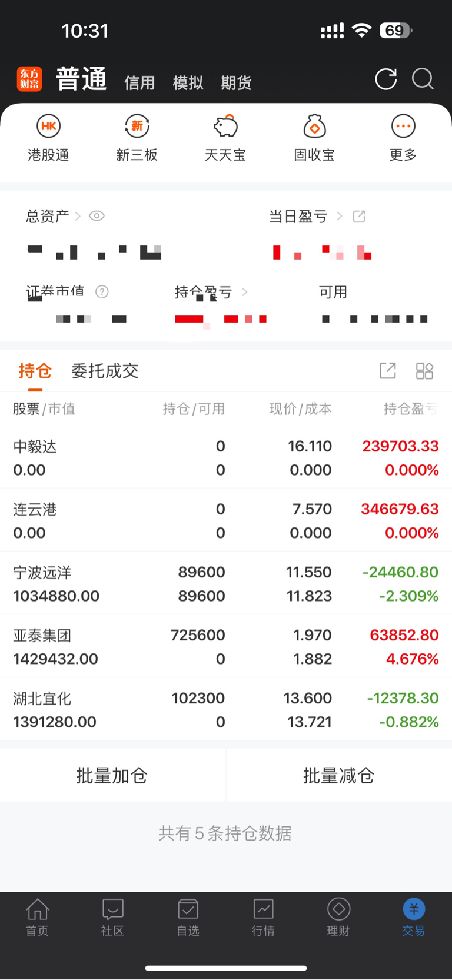Switch to 信用 account tab
This screenshot has height=980, width=452.
(x=139, y=83)
